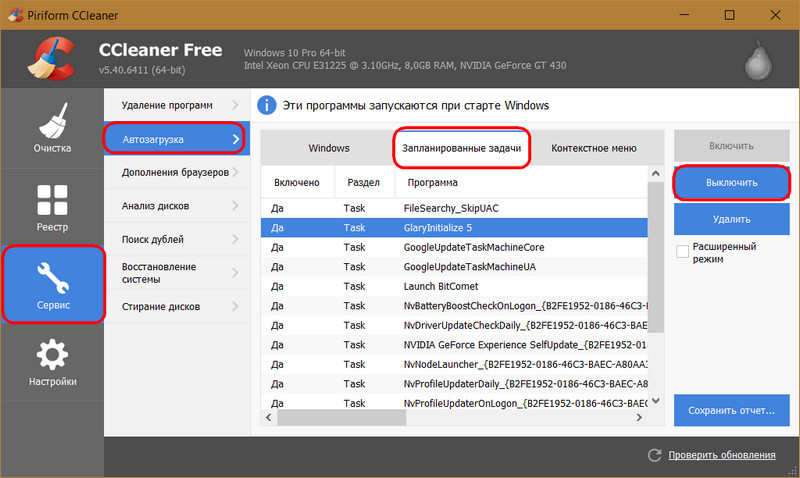Open the Очистка broom section
This screenshot has height=478, width=800.
pos(52,130)
